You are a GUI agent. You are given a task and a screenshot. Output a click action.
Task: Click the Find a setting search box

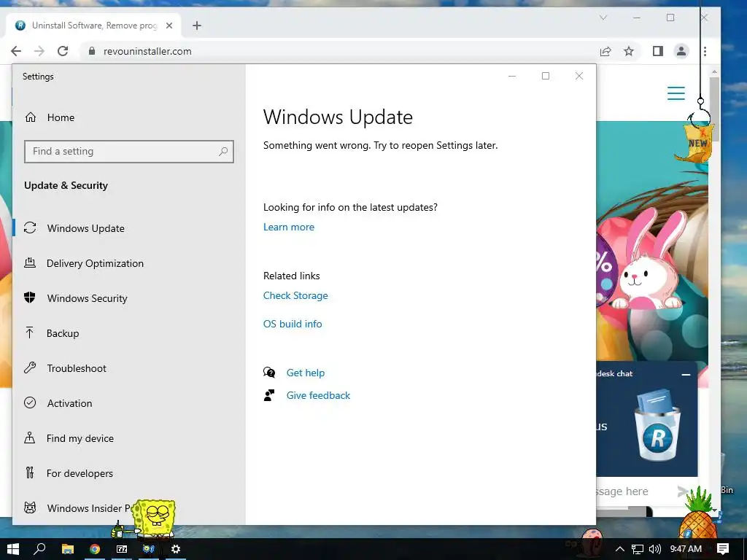coord(128,152)
